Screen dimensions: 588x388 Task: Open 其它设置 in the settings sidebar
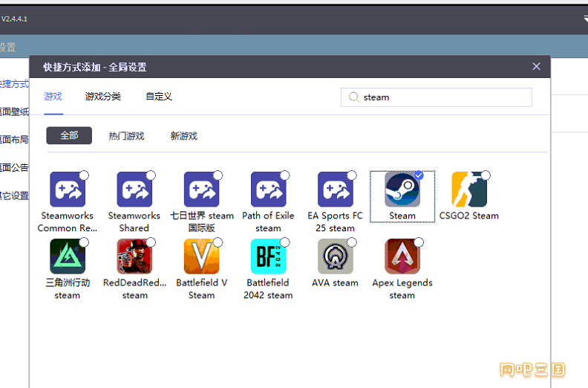14,195
